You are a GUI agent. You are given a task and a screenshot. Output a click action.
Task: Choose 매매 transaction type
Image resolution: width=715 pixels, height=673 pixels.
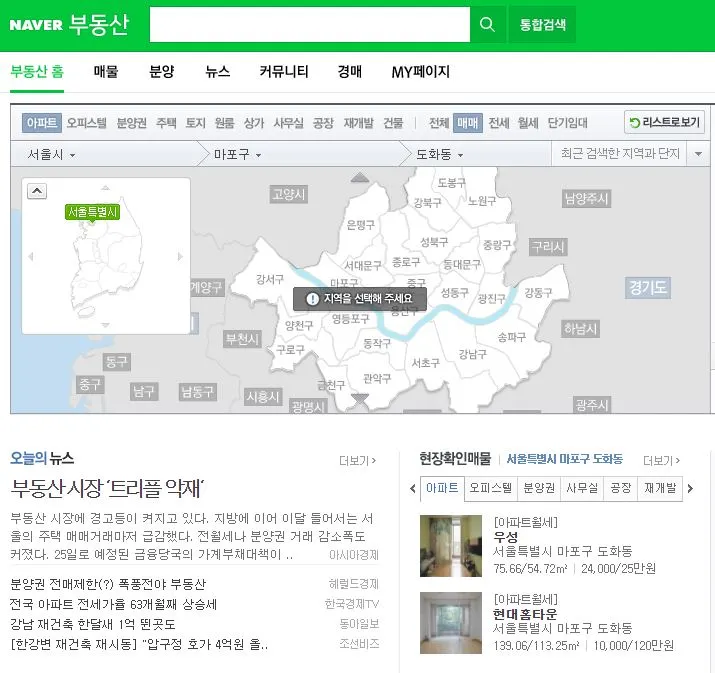point(468,123)
